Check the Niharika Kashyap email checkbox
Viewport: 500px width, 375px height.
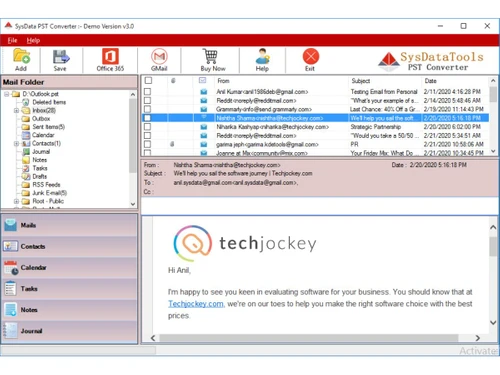[147, 127]
